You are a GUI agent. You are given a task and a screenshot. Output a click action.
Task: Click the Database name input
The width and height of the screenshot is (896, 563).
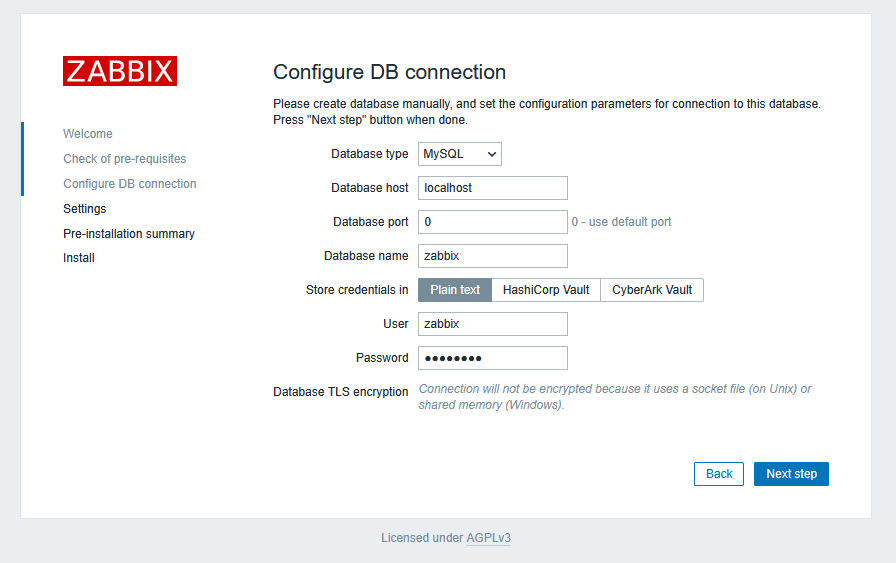[493, 256]
